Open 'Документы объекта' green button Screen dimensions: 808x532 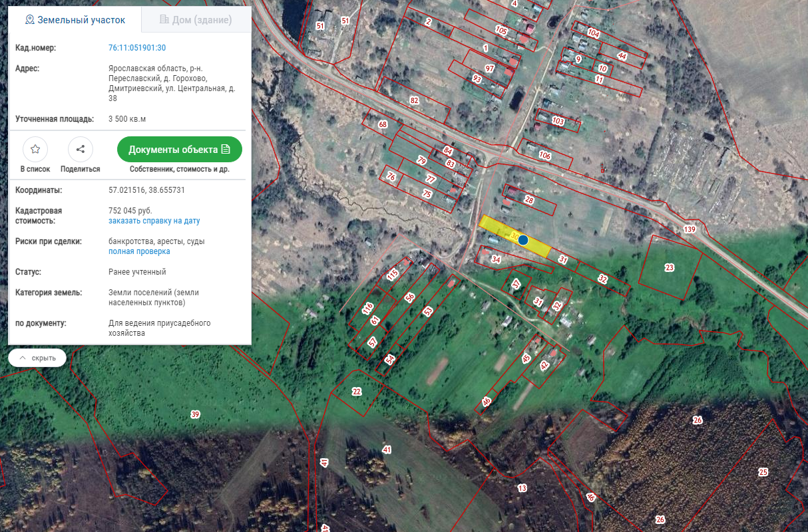coord(179,150)
